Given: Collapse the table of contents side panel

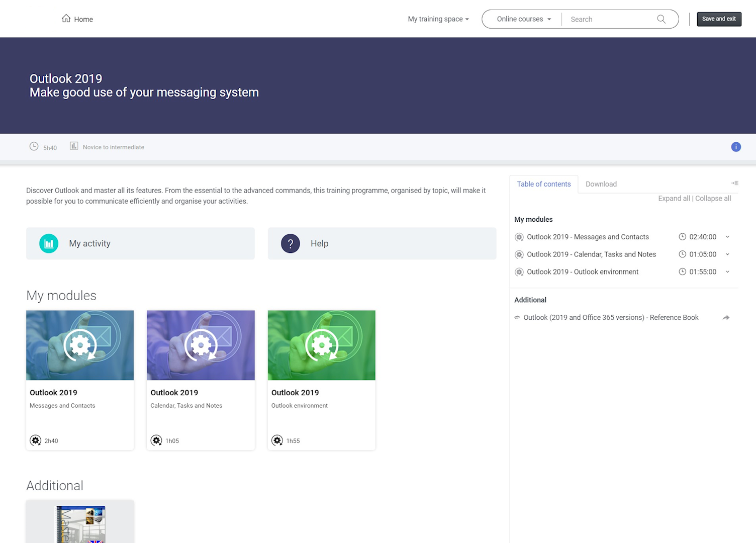Looking at the screenshot, I should pos(734,183).
